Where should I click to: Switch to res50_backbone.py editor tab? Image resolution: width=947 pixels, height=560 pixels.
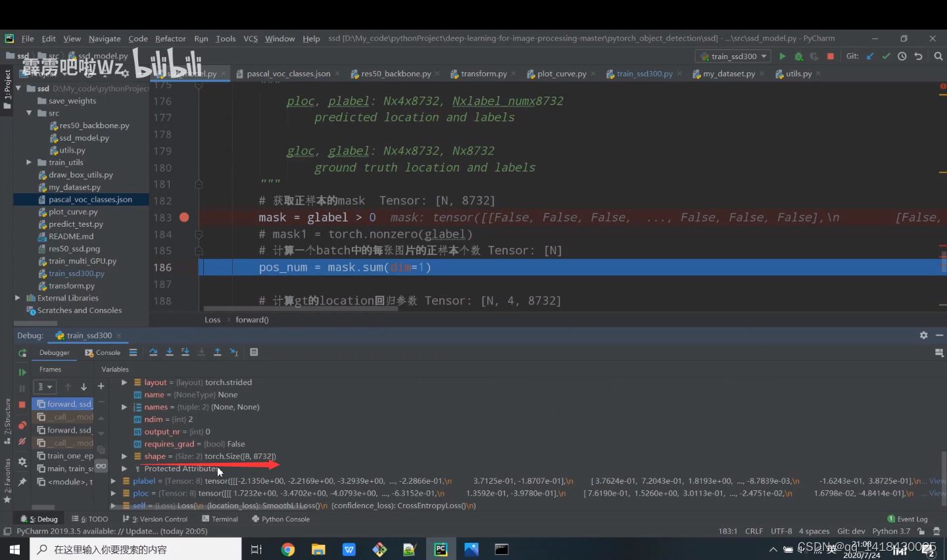point(396,74)
